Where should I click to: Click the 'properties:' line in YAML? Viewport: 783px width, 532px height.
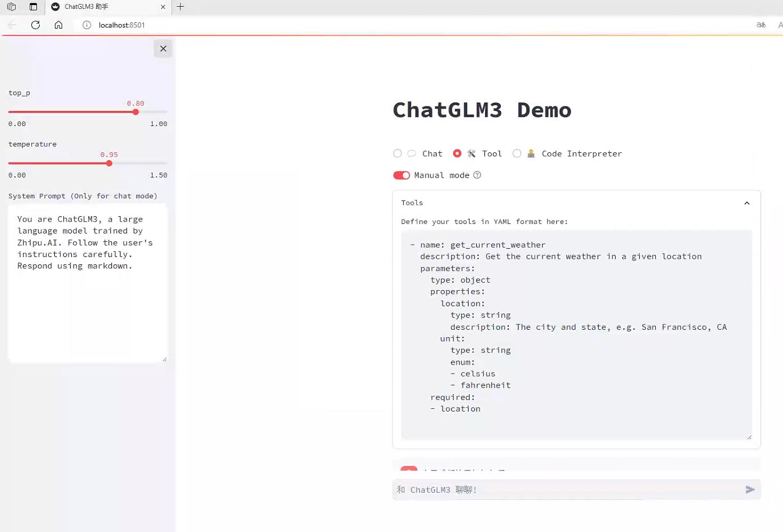coord(458,292)
